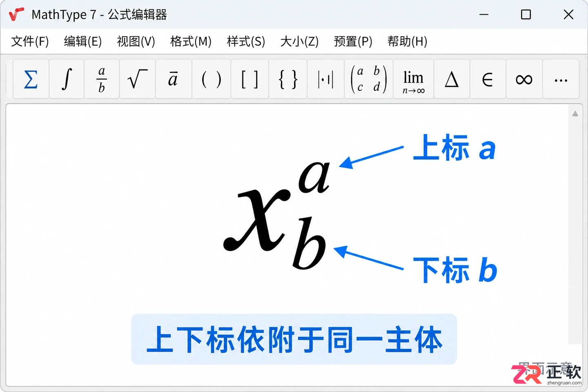This screenshot has width=588, height=392.
Task: Click the scrollbar up arrow
Action: click(x=575, y=114)
